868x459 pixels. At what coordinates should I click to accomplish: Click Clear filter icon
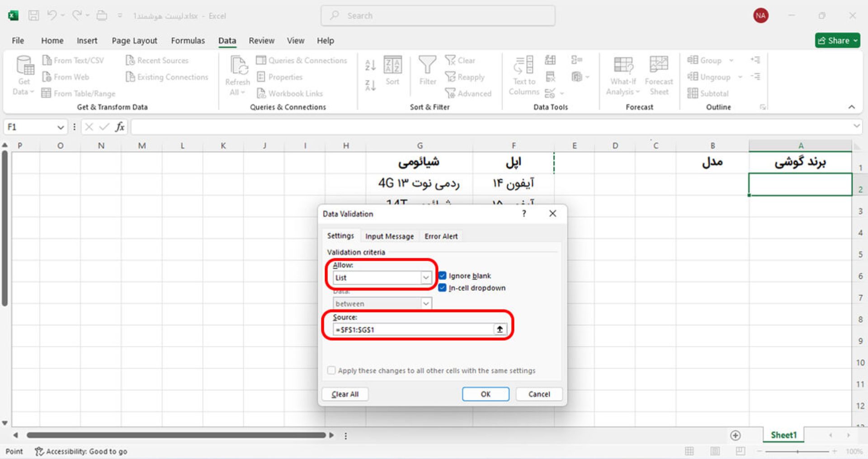pos(460,60)
